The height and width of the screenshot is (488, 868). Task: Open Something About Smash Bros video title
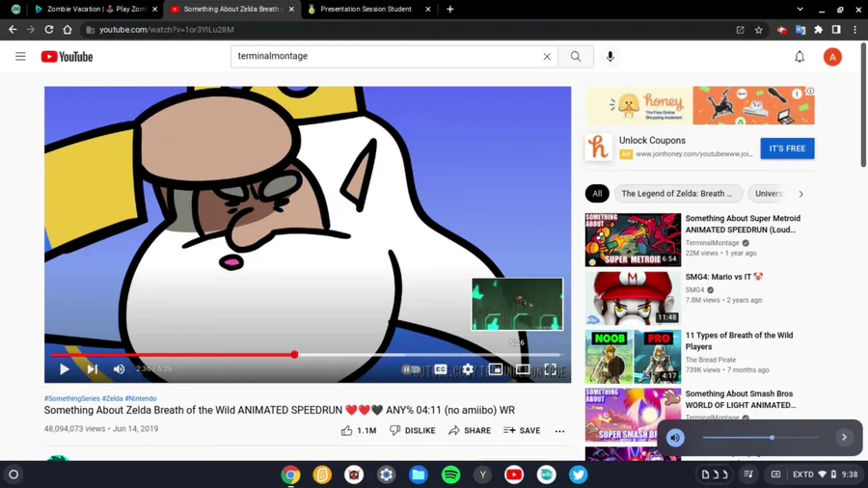(x=740, y=399)
